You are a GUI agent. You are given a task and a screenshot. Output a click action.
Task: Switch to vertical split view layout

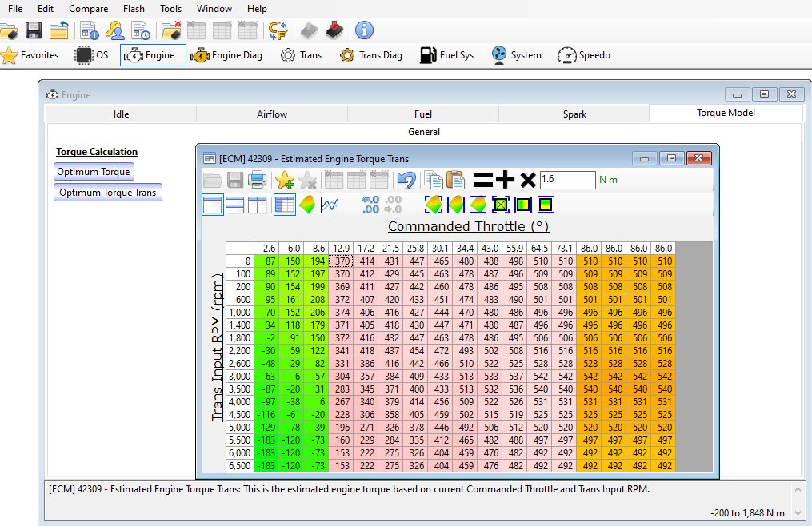[x=257, y=205]
